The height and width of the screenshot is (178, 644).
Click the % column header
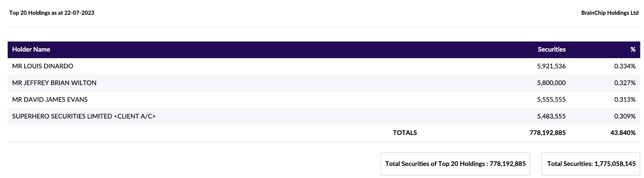point(633,49)
